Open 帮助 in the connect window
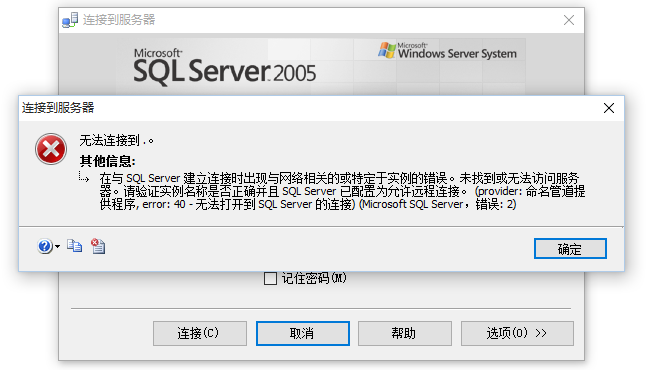 [405, 333]
